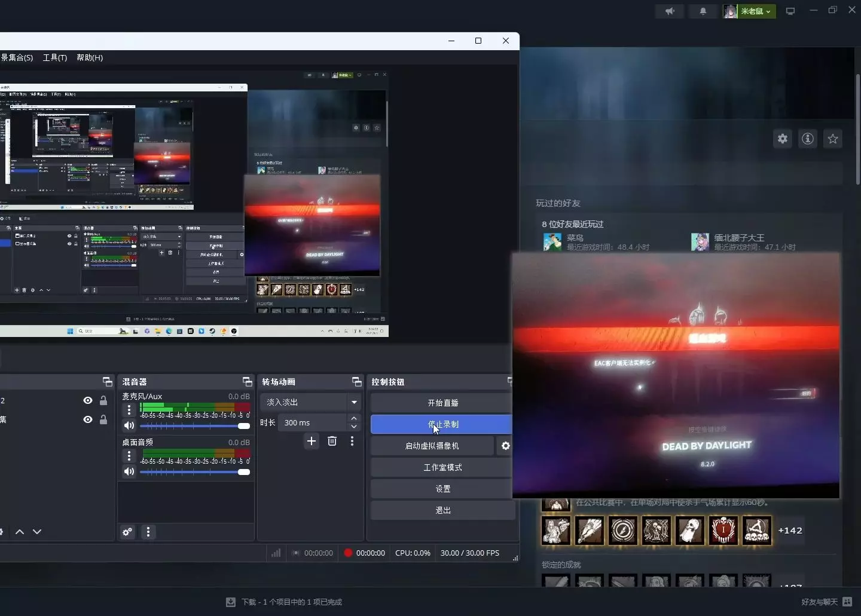Increase transition duration with the up stepper
The image size is (861, 616).
point(354,418)
